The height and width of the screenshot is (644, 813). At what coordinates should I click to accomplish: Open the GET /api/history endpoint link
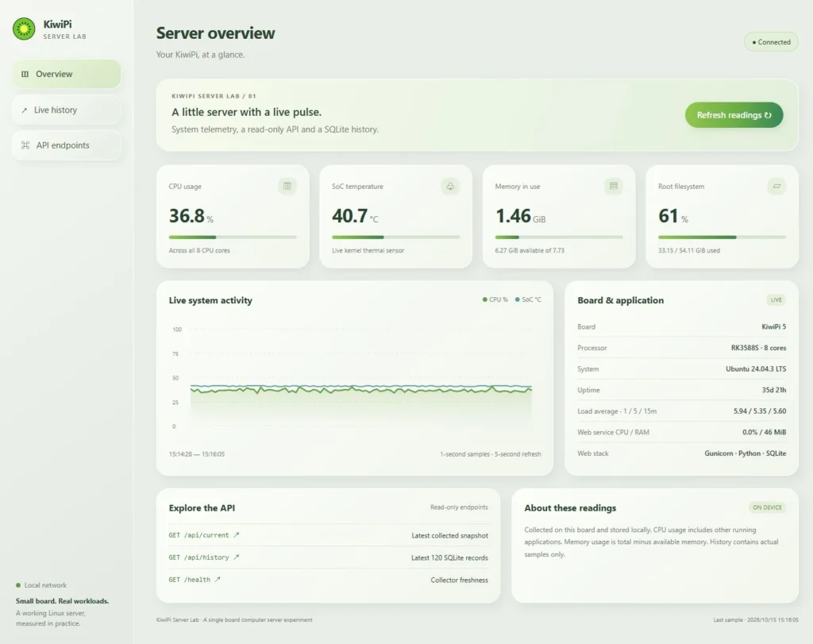coord(204,557)
